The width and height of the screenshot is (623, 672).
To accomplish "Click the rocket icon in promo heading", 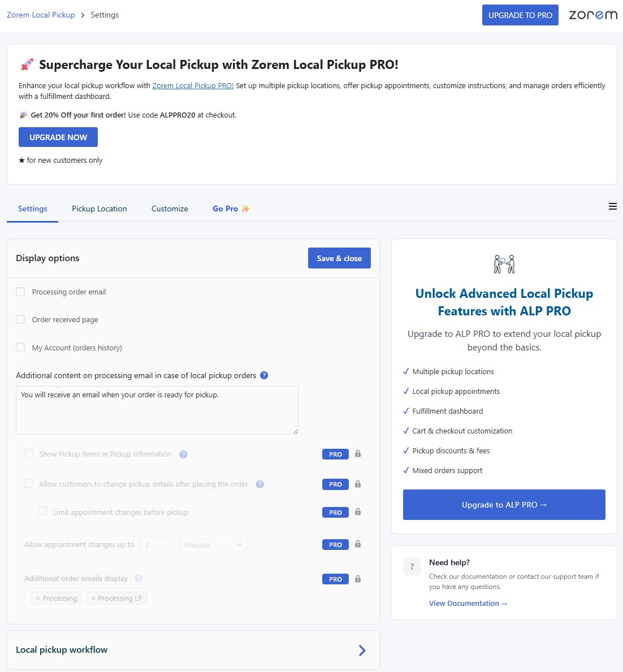I will [27, 65].
